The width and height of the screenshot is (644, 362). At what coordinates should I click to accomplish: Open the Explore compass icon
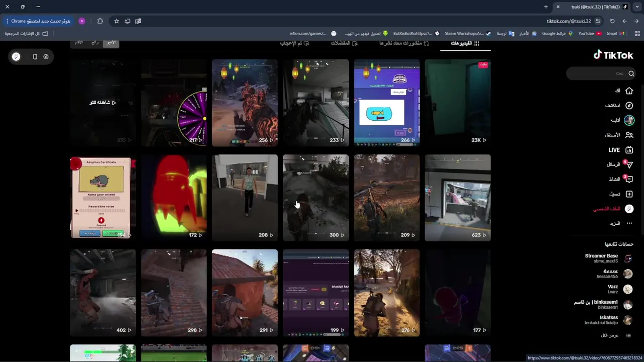[629, 106]
